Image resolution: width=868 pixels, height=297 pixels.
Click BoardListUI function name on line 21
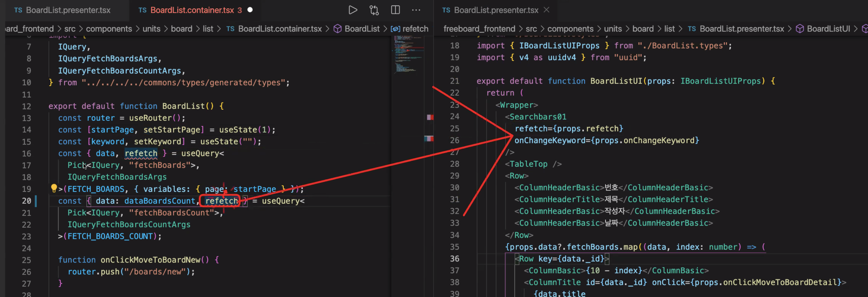click(x=616, y=81)
